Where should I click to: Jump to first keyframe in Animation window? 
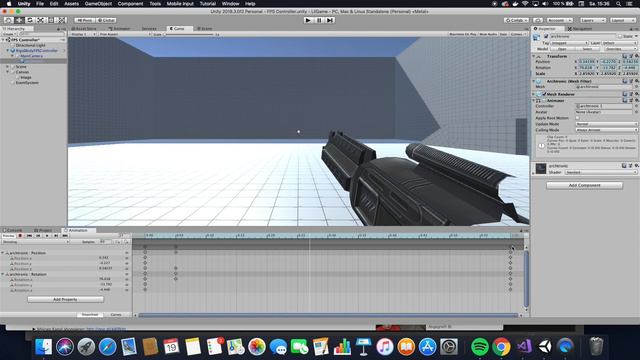coord(29,236)
